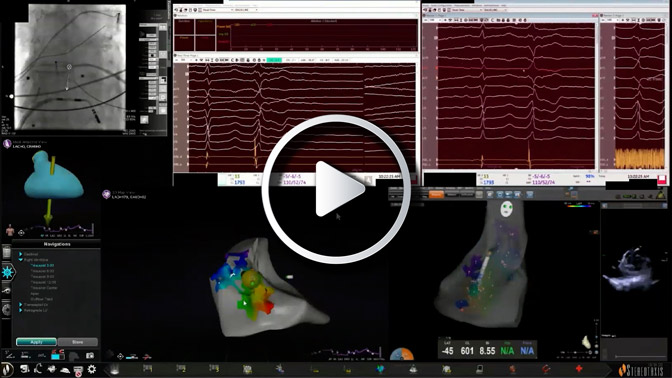Click the head orientation icon above the heart map

pyautogui.click(x=507, y=209)
